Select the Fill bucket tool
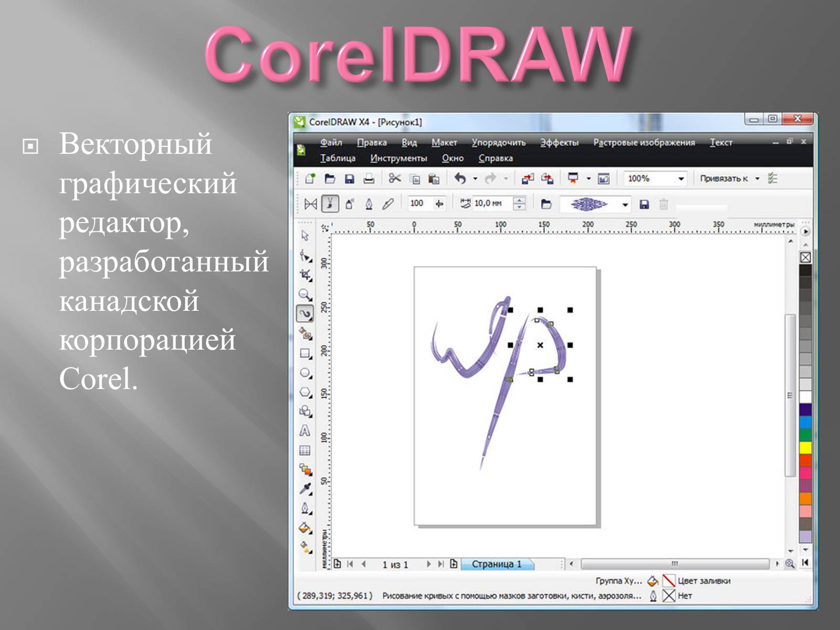 coord(305,528)
